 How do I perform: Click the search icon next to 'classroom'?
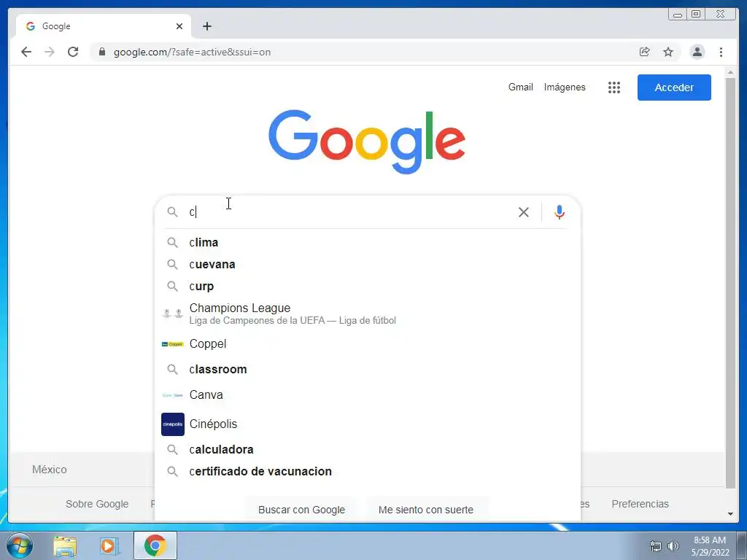(x=172, y=369)
